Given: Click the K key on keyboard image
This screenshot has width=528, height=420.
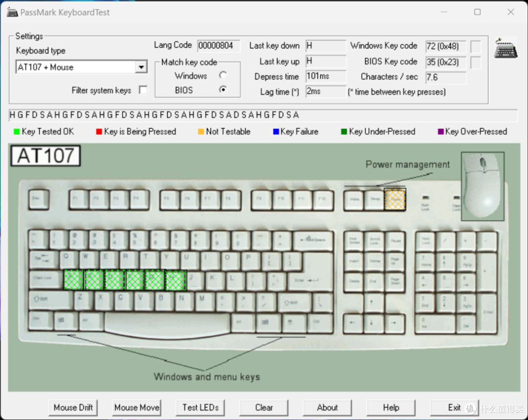Looking at the screenshot, I should tap(215, 280).
